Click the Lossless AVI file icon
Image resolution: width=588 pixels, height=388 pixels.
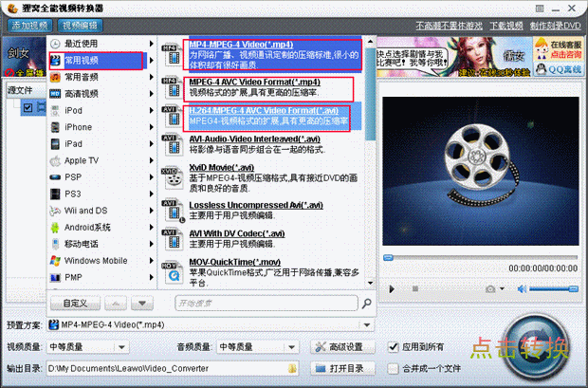(173, 211)
